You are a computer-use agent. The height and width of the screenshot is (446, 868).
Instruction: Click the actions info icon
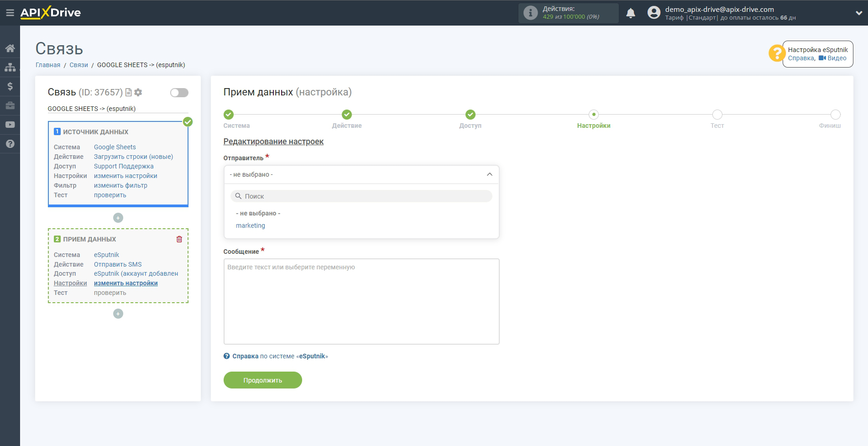[530, 13]
